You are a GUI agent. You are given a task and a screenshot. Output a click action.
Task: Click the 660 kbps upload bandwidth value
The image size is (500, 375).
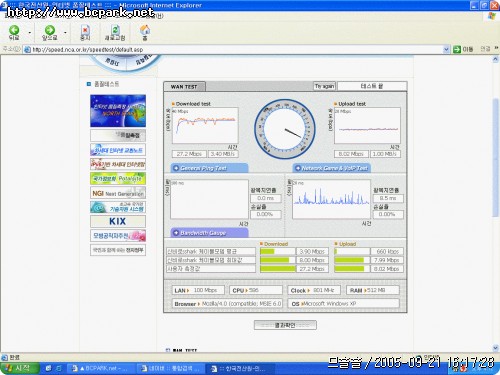click(x=388, y=251)
